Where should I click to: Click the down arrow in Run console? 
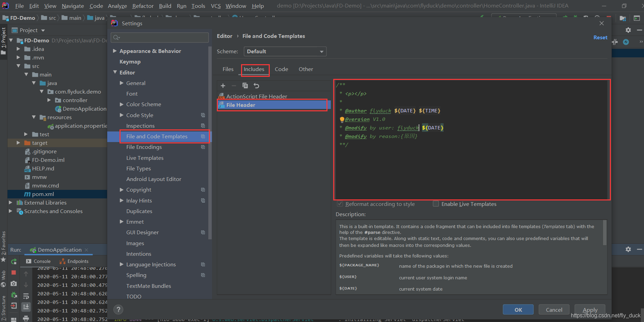[x=26, y=285]
